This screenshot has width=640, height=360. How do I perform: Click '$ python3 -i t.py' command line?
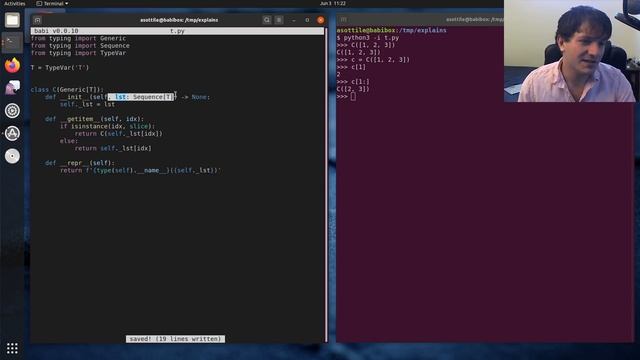coord(368,38)
